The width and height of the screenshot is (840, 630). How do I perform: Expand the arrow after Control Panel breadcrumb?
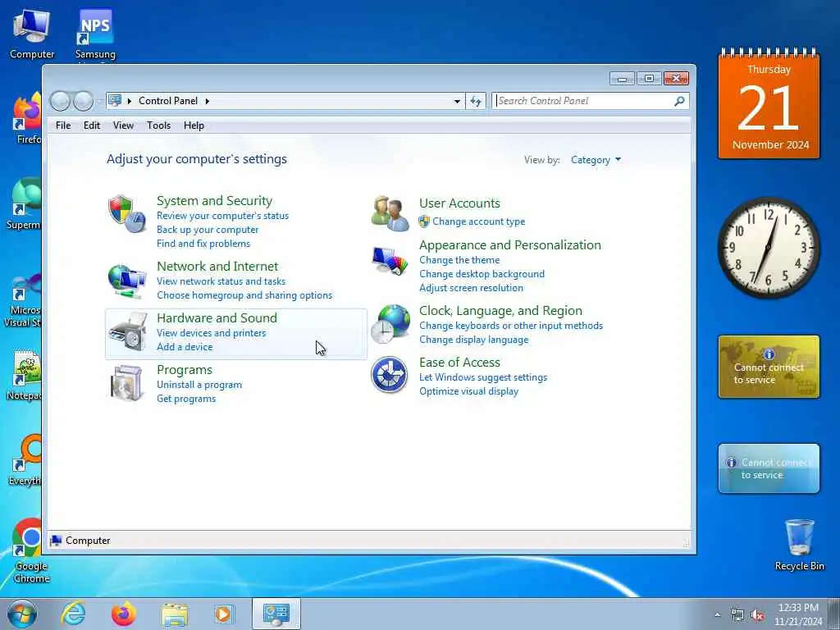pos(208,101)
